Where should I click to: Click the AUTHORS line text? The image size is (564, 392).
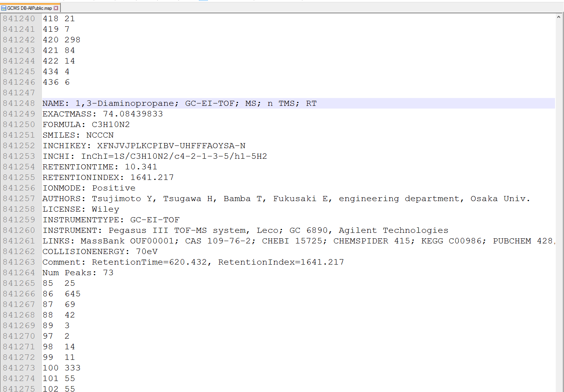[x=286, y=199]
